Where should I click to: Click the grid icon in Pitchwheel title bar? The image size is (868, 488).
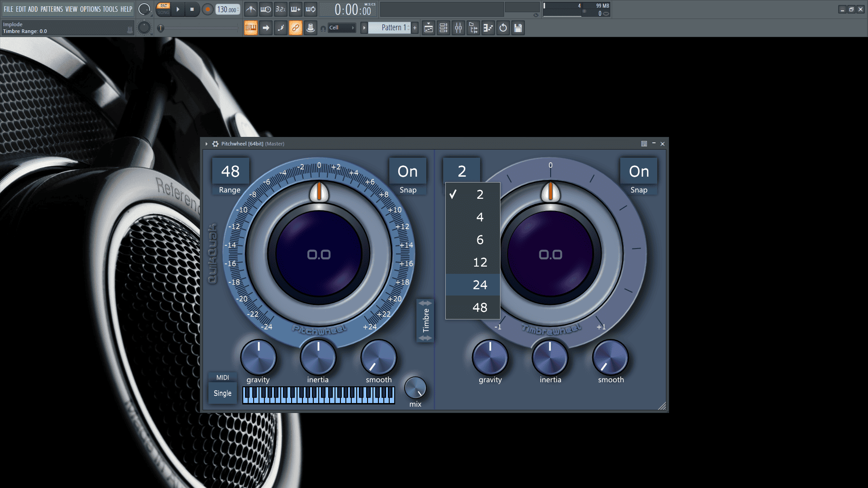pos(644,144)
